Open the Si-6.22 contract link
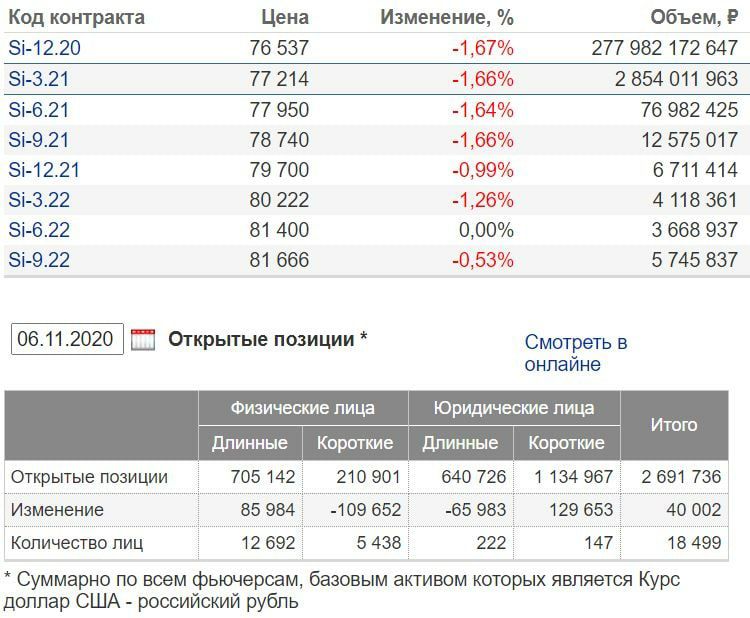Screen dimensions: 750x618 39,230
